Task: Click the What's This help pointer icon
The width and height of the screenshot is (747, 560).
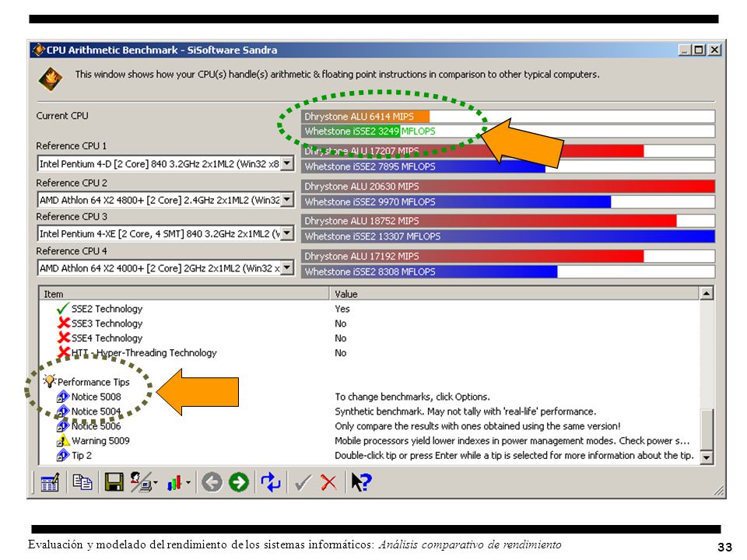Action: 361,482
